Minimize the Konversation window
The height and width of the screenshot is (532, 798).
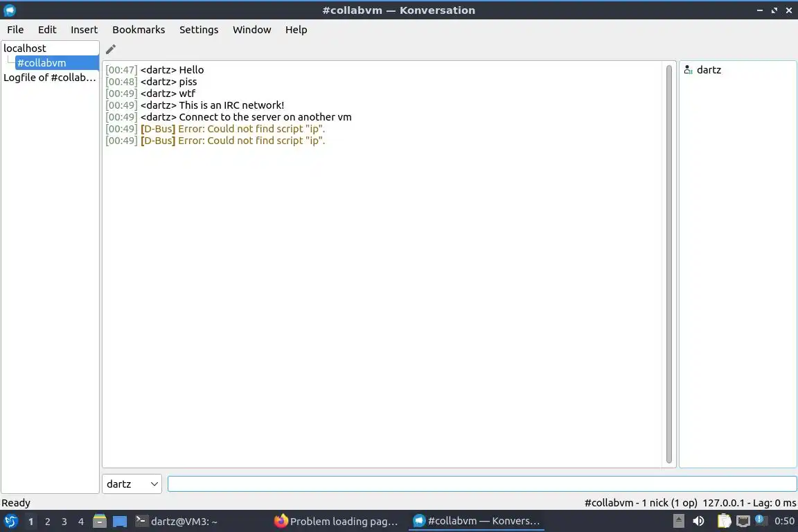(x=760, y=10)
